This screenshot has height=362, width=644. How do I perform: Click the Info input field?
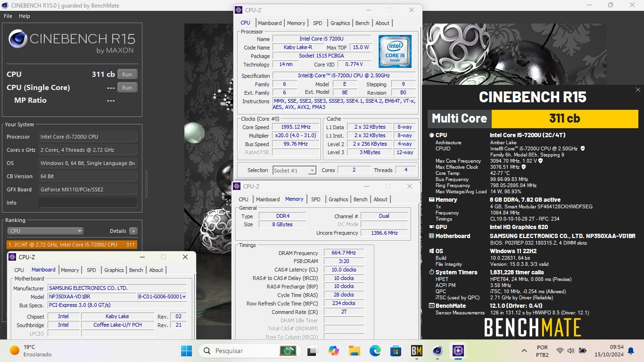[x=88, y=203]
